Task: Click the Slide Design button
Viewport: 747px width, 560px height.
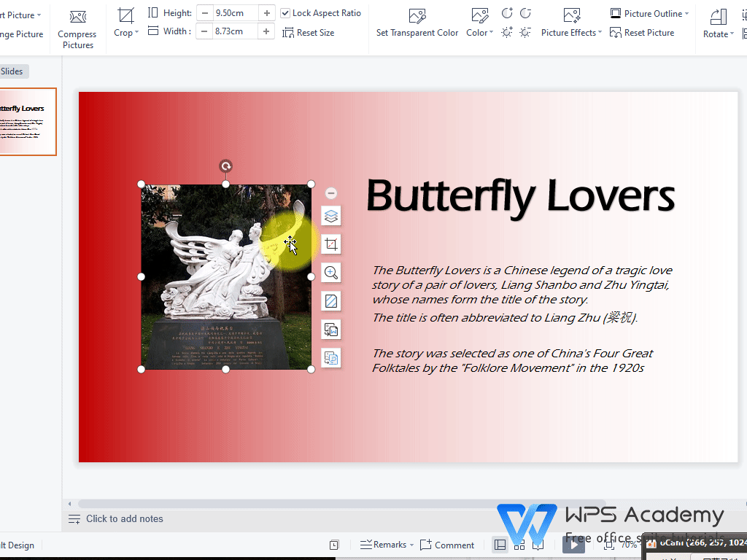Action: (18, 545)
